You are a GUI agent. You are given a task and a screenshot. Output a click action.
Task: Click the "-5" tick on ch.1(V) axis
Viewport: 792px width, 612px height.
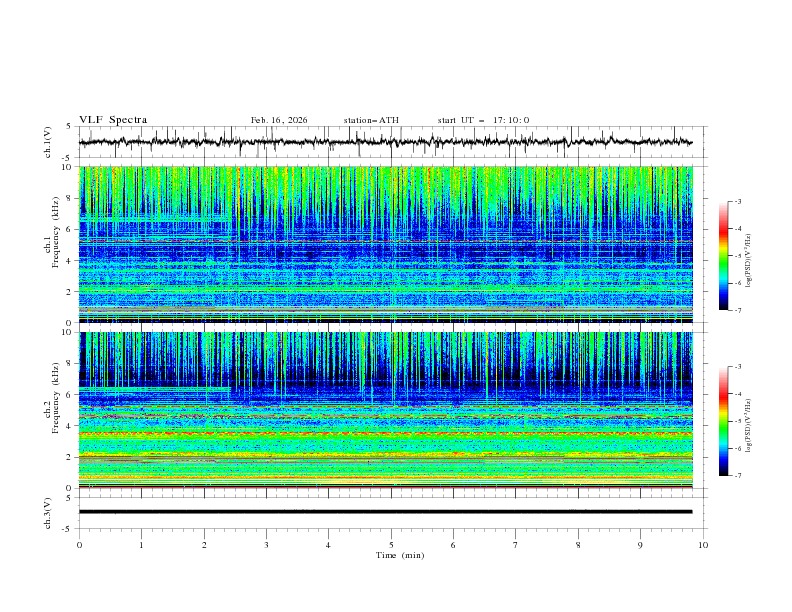pyautogui.click(x=68, y=158)
